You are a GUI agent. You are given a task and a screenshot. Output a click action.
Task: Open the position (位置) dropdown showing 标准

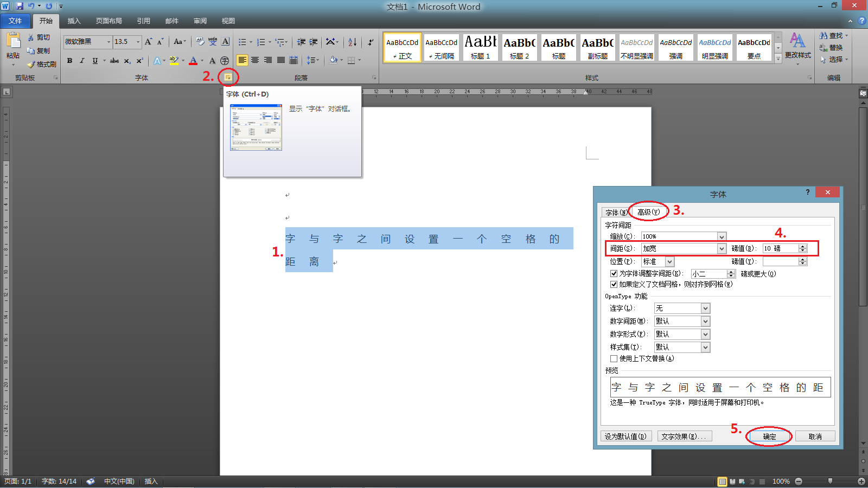[x=670, y=261]
